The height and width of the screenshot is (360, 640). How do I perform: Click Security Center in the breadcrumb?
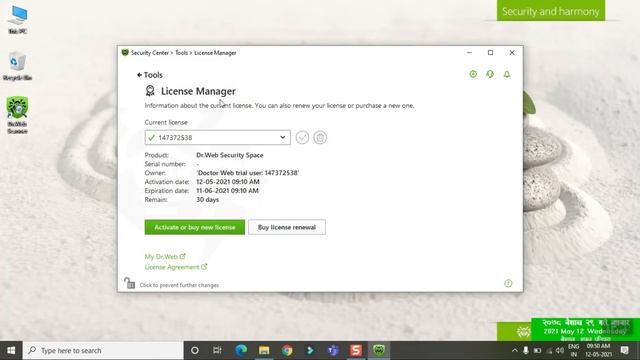click(150, 53)
